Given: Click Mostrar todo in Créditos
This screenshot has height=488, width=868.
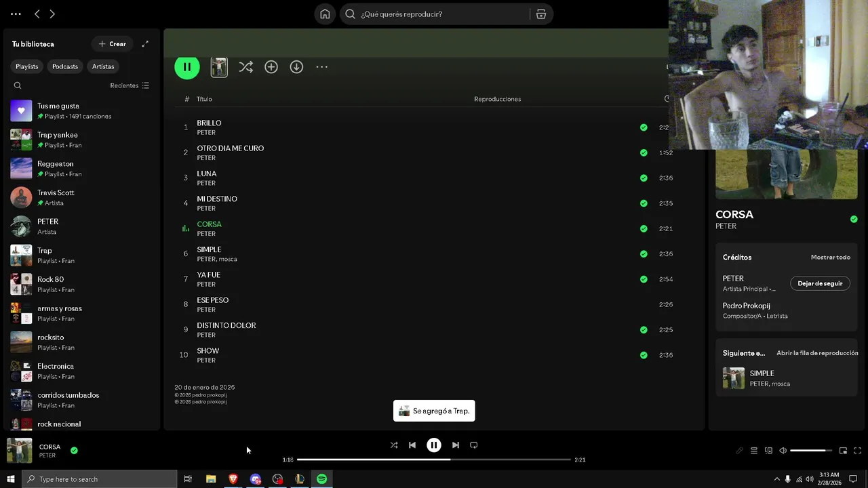Looking at the screenshot, I should pyautogui.click(x=831, y=258).
